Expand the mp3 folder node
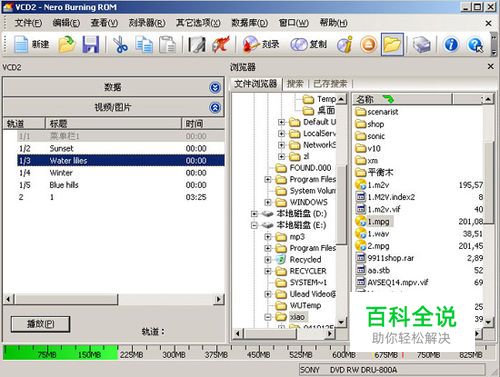Screen dimensions: 500x377 (268, 237)
